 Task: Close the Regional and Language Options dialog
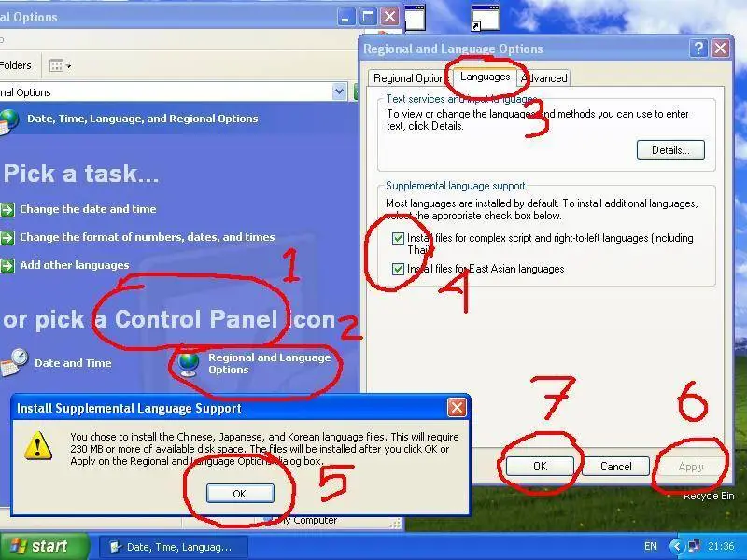pyautogui.click(x=720, y=49)
